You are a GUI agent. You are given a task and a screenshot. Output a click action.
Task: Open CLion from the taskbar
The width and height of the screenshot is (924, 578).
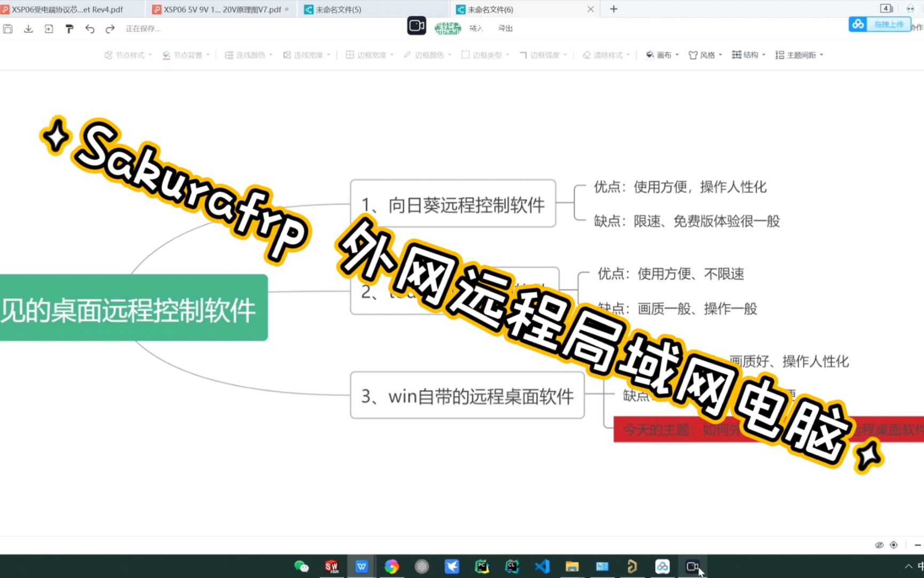tap(512, 566)
